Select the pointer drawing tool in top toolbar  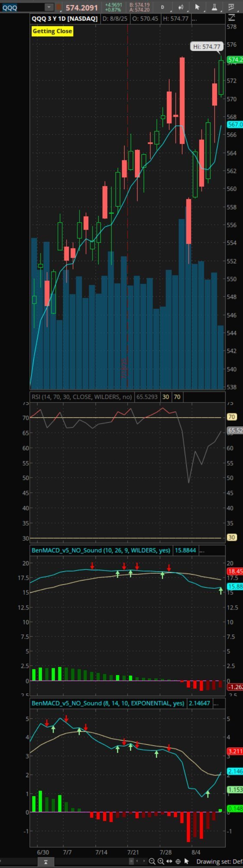(197, 7)
